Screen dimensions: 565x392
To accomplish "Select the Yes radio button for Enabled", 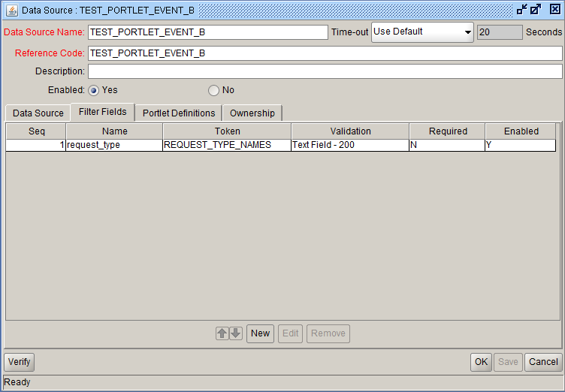I will [x=94, y=90].
